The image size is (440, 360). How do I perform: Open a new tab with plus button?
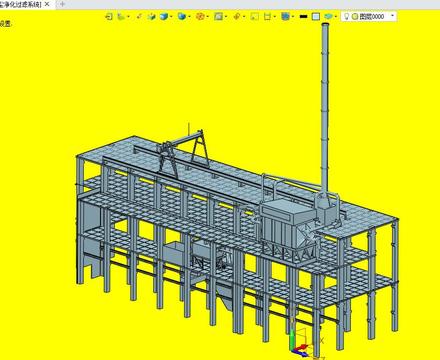(62, 4)
